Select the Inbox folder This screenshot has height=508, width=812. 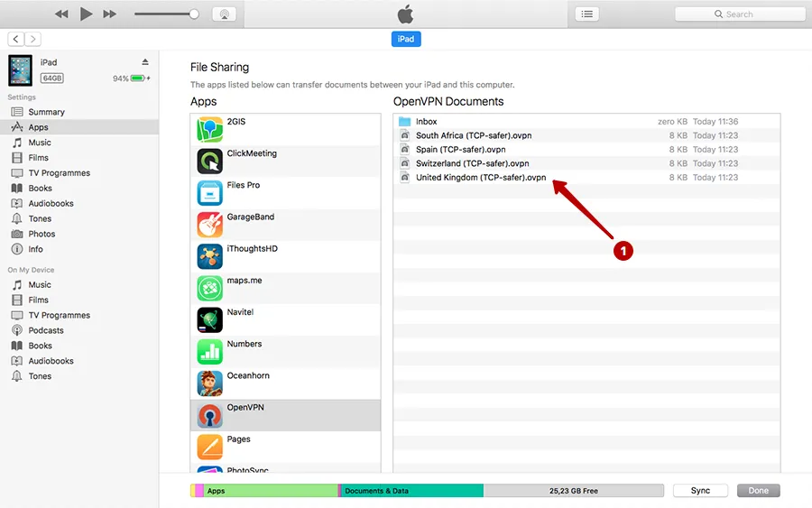point(586,121)
